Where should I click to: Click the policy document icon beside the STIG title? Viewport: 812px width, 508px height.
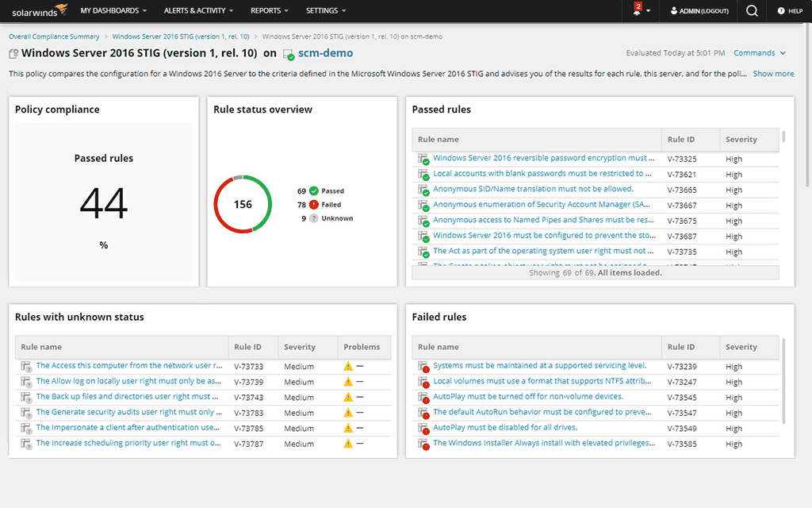tap(13, 52)
